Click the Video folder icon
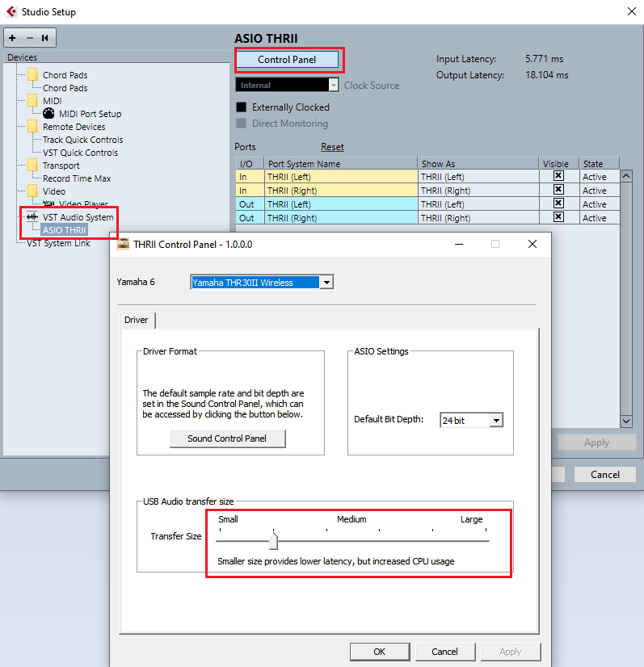Screen dimensions: 644x667 pos(33,191)
